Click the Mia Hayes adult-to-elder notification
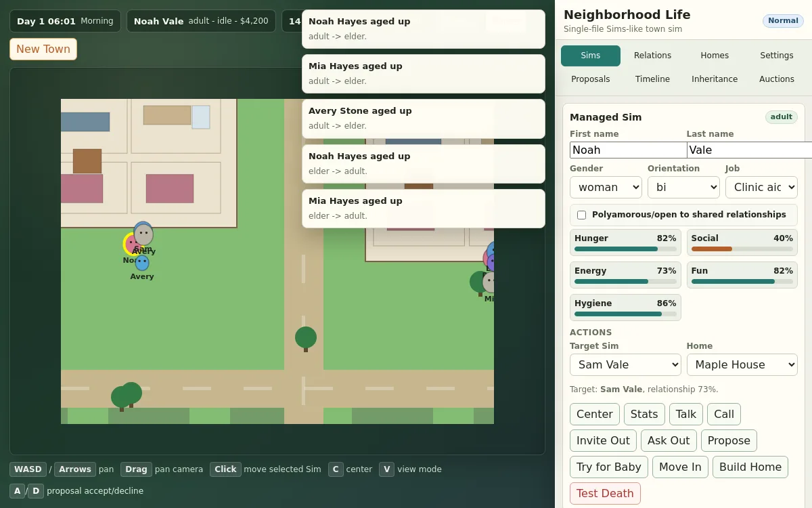This screenshot has width=812, height=508. [424, 74]
